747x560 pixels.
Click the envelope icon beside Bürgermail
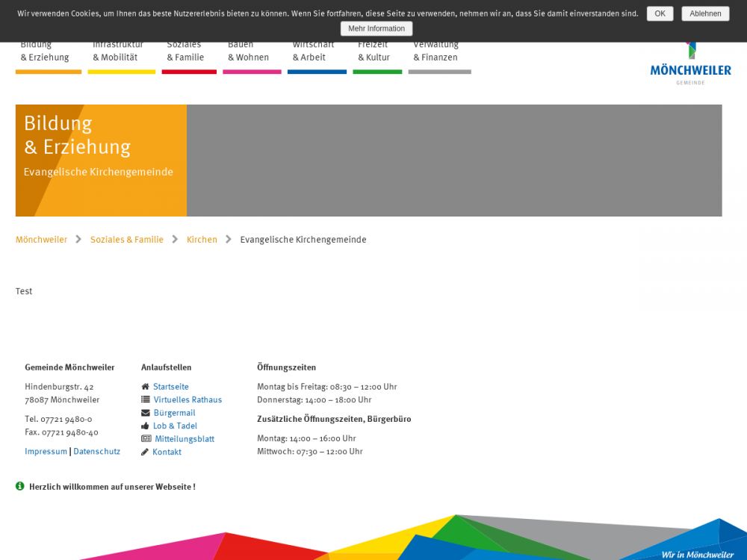point(145,413)
